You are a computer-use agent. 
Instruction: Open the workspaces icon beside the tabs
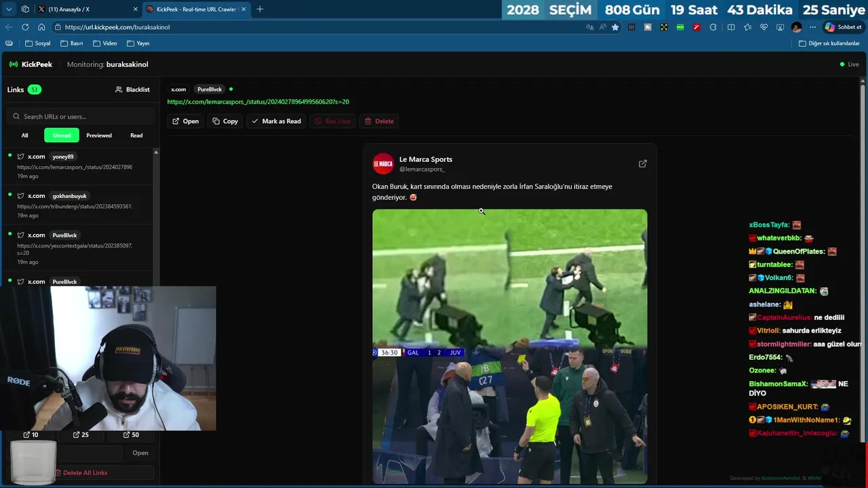coord(25,9)
